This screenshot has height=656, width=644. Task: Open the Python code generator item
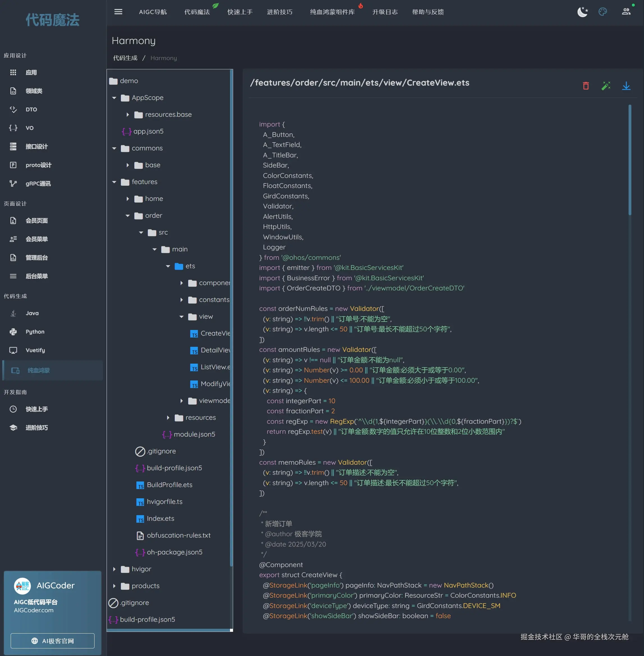(35, 332)
